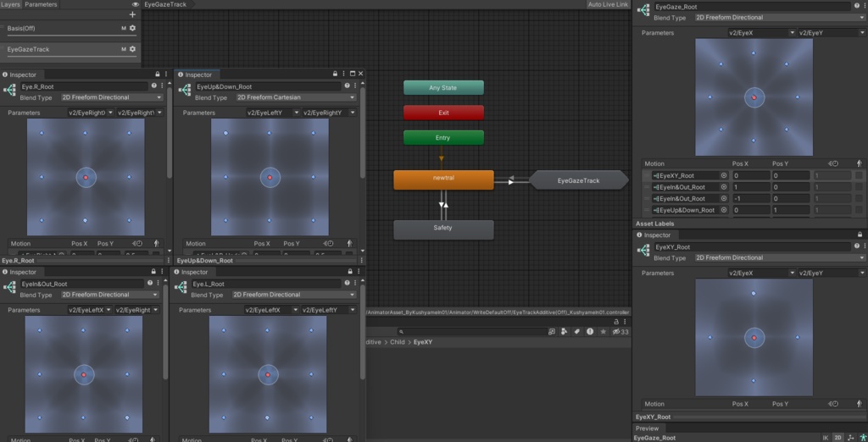Enable IK in the preview toolbar
This screenshot has width=868, height=442.
click(x=826, y=438)
